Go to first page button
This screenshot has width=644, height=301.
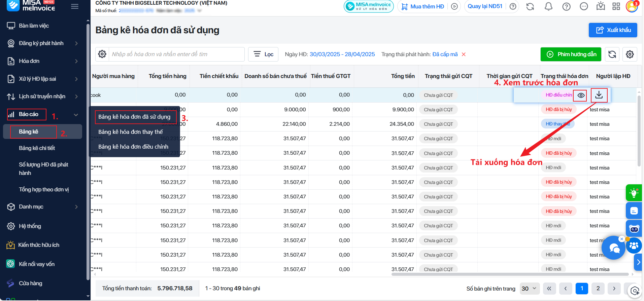[x=549, y=289]
